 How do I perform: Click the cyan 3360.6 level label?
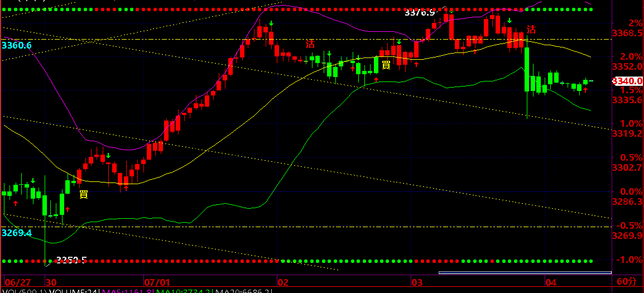click(x=17, y=45)
